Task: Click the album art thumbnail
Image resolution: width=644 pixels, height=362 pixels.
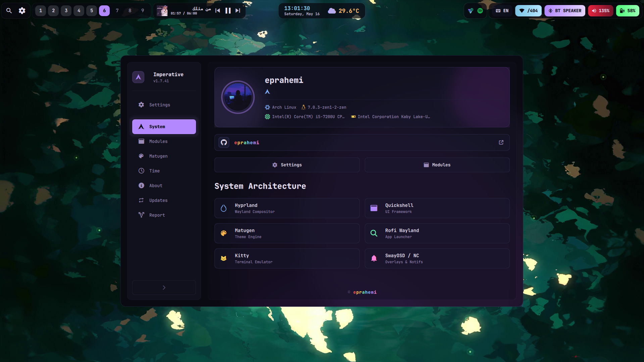Action: [x=162, y=11]
